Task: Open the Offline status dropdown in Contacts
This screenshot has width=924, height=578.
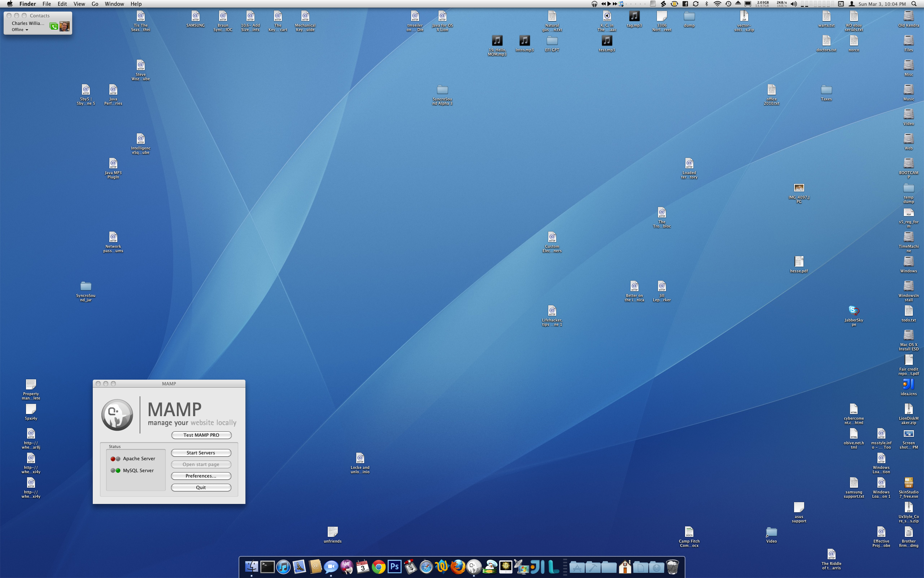Action: [x=20, y=29]
